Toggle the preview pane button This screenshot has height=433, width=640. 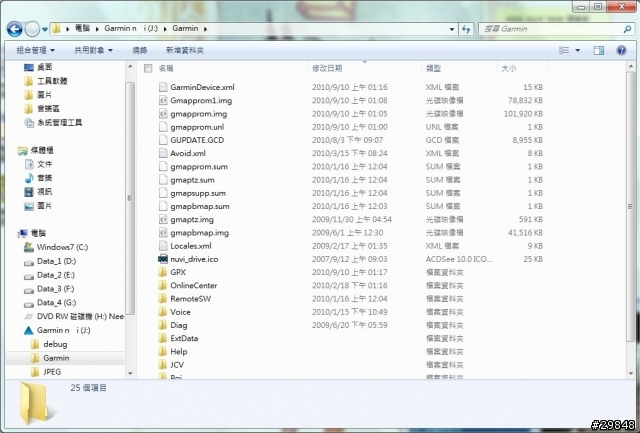[599, 50]
